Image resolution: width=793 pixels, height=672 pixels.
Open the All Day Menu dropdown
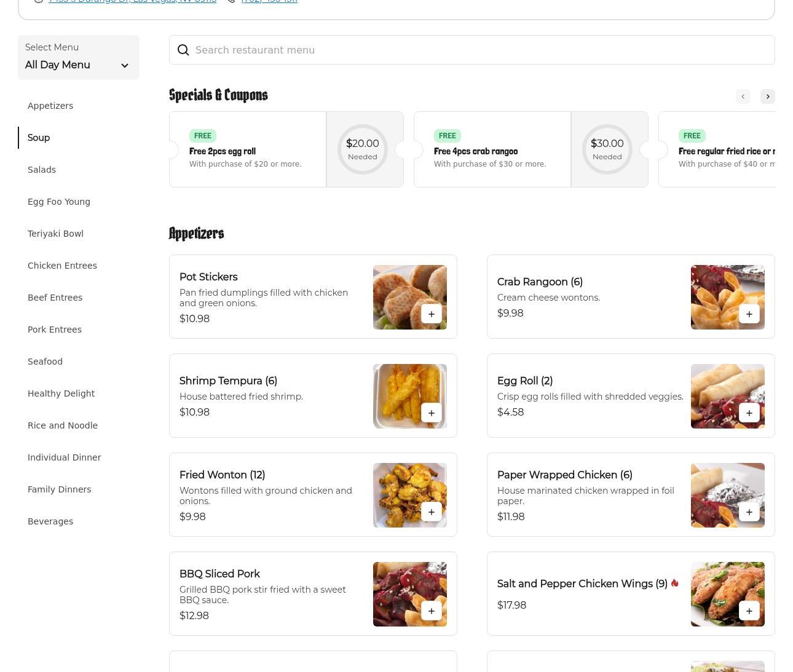[78, 58]
